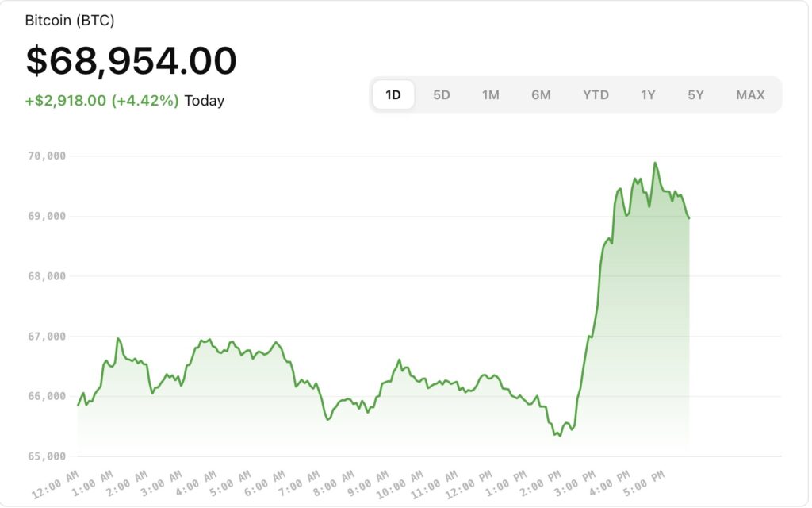View the 1Y price chart
This screenshot has width=812, height=508.
pos(648,95)
